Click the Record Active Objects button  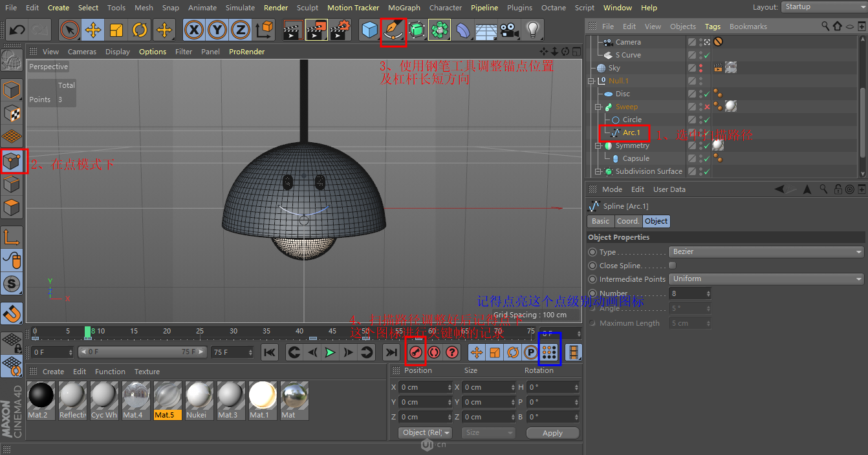[x=416, y=352]
